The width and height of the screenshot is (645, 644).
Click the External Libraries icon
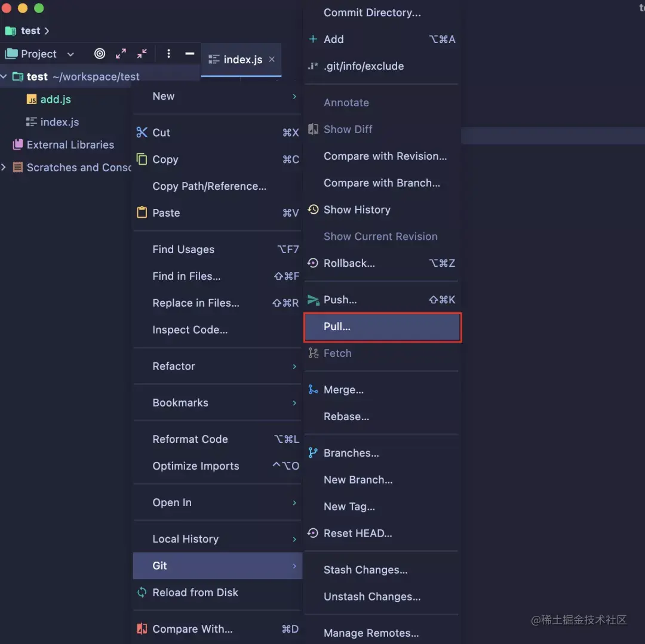18,144
